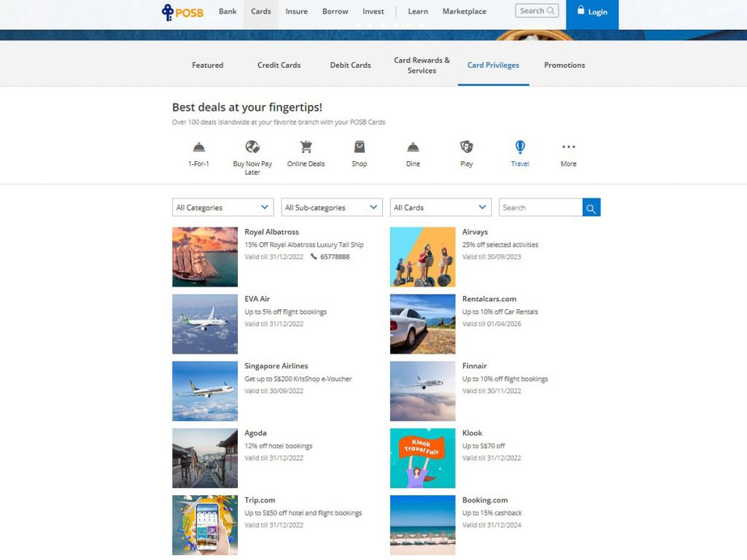
Task: Open the All Sub-categories dropdown
Action: pos(332,208)
